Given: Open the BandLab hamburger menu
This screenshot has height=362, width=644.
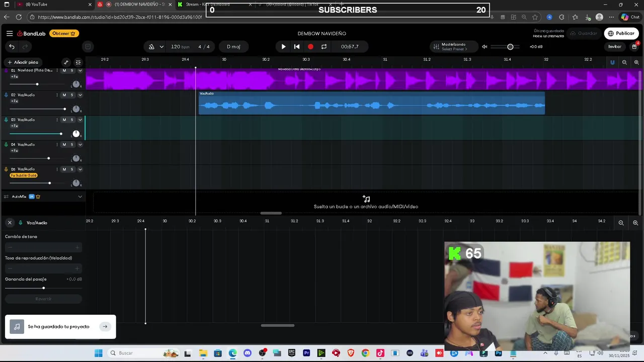Looking at the screenshot, I should tap(10, 34).
